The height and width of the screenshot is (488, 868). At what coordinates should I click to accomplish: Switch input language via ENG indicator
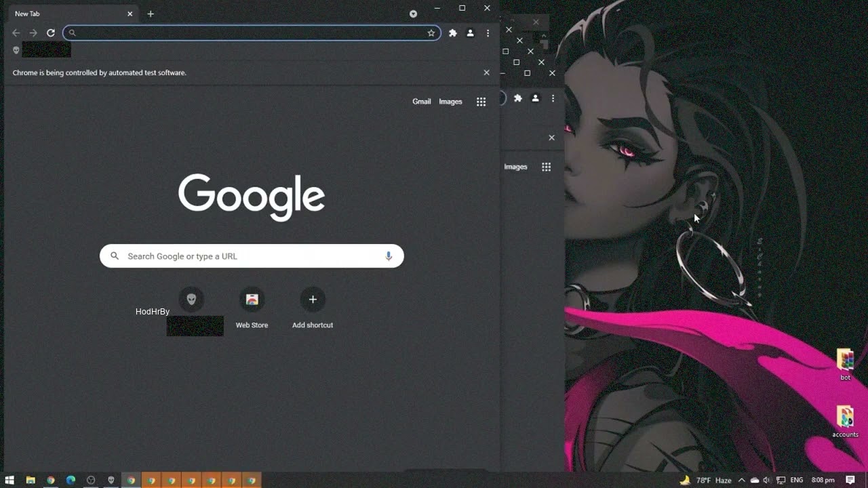tap(797, 481)
